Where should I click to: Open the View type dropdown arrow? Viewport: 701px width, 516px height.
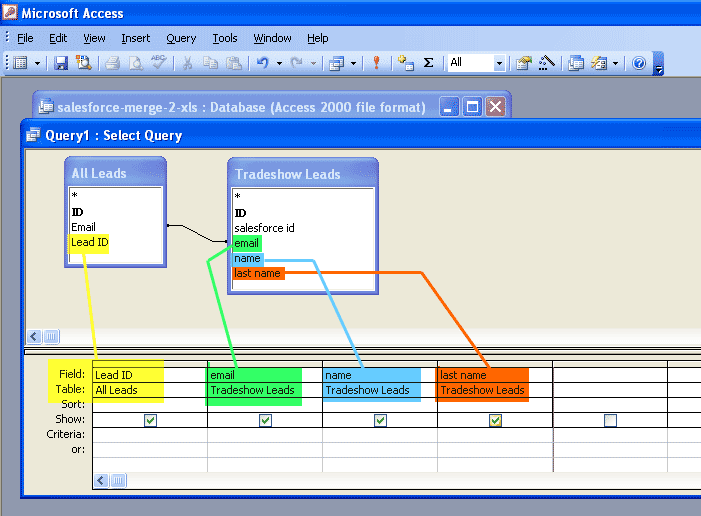tap(38, 63)
